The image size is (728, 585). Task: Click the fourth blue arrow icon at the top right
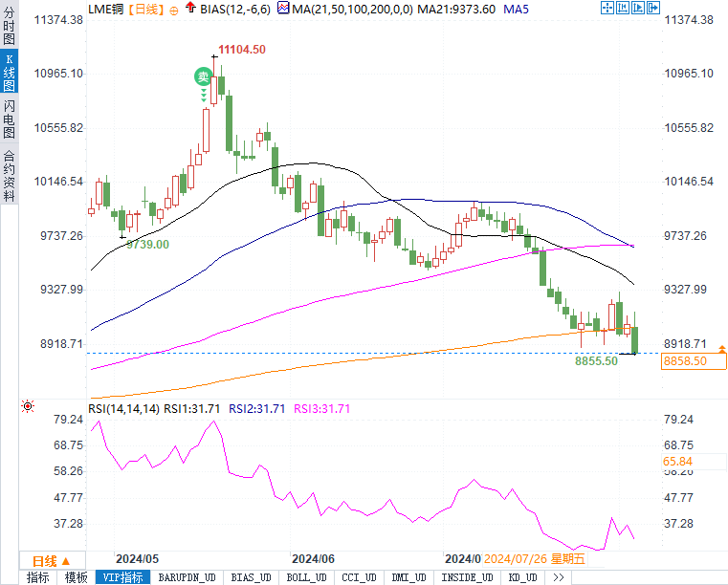click(x=653, y=8)
